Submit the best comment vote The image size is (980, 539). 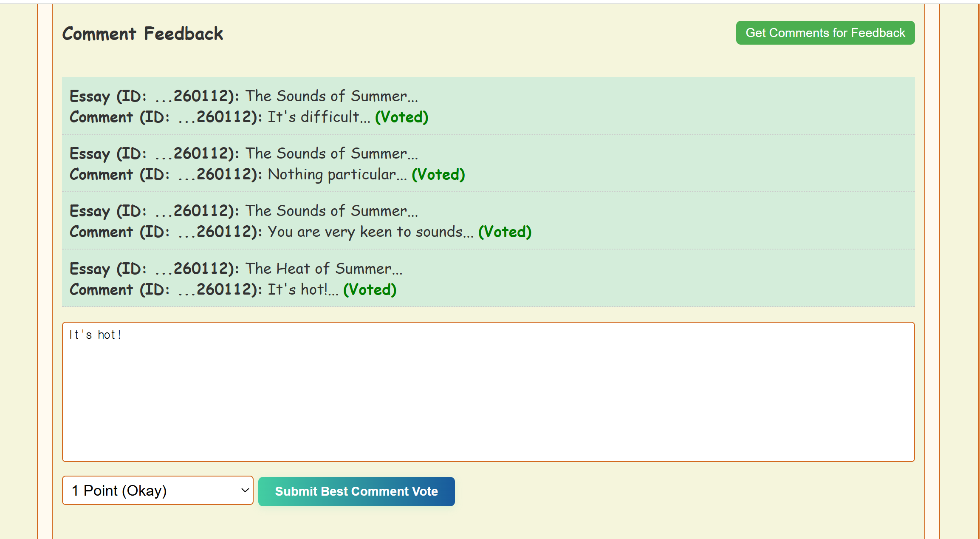point(356,491)
